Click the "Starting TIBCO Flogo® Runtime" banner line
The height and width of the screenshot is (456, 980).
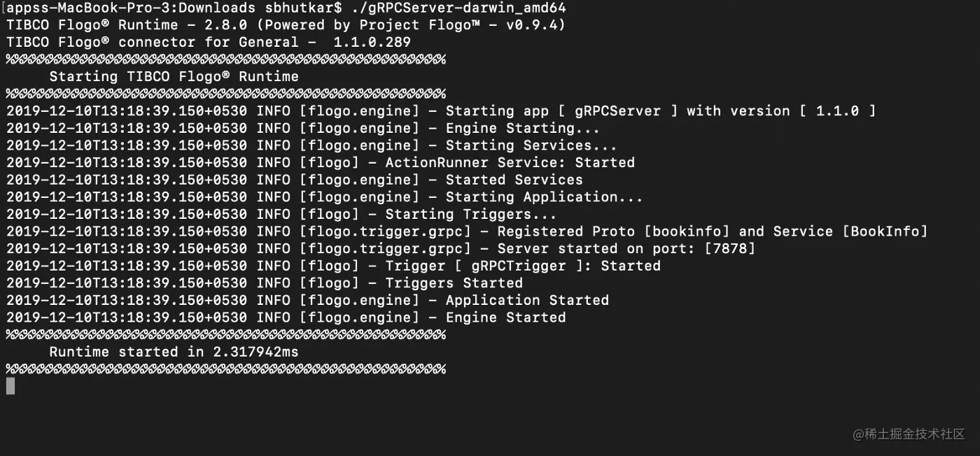click(x=174, y=76)
